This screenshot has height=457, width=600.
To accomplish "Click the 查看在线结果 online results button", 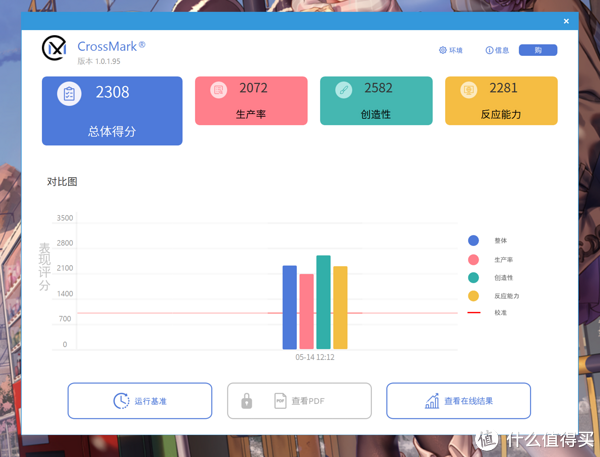I will click(458, 401).
